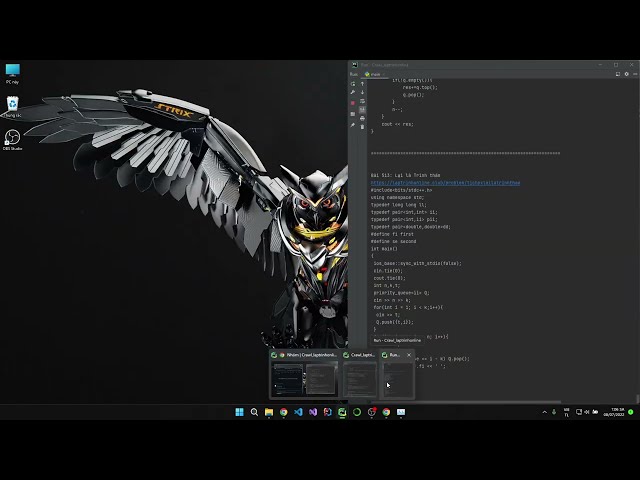
Task: Open taskbar app with red notification badge
Action: 371,412
